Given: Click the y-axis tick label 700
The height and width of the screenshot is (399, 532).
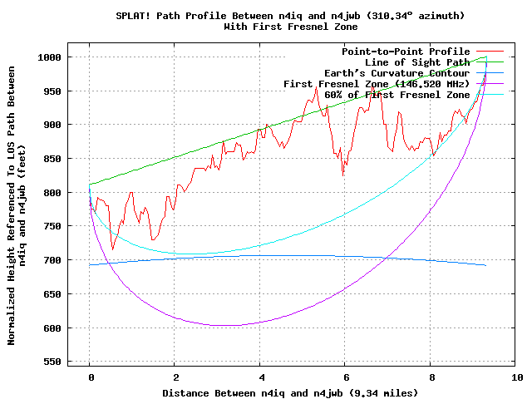Looking at the screenshot, I should coord(52,260).
